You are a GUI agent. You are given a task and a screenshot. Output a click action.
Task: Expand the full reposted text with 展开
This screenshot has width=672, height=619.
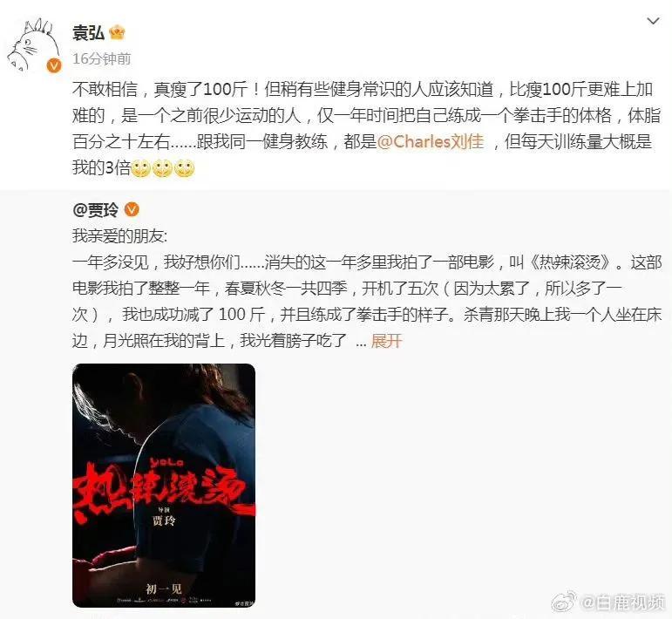[386, 341]
